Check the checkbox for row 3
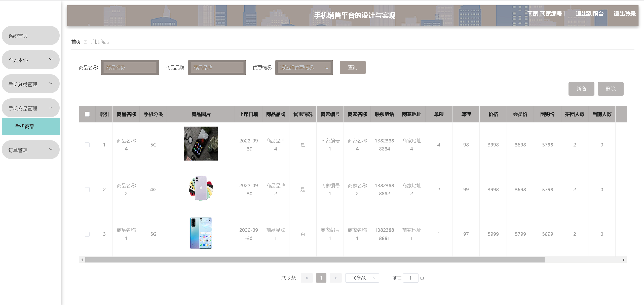 [87, 234]
